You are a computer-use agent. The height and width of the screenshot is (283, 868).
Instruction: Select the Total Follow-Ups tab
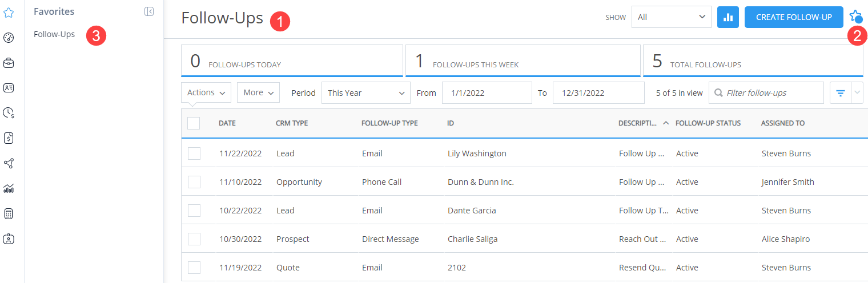[x=753, y=60]
